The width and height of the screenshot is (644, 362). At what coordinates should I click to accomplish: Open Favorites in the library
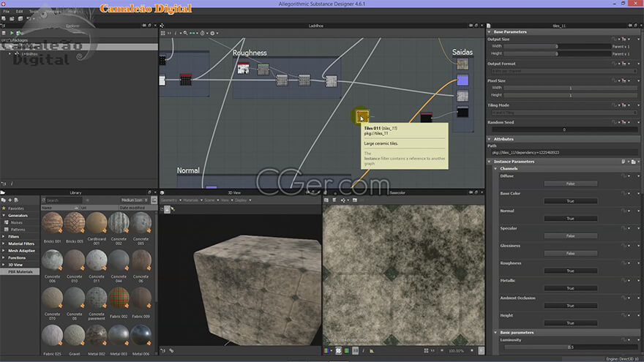[x=15, y=208]
